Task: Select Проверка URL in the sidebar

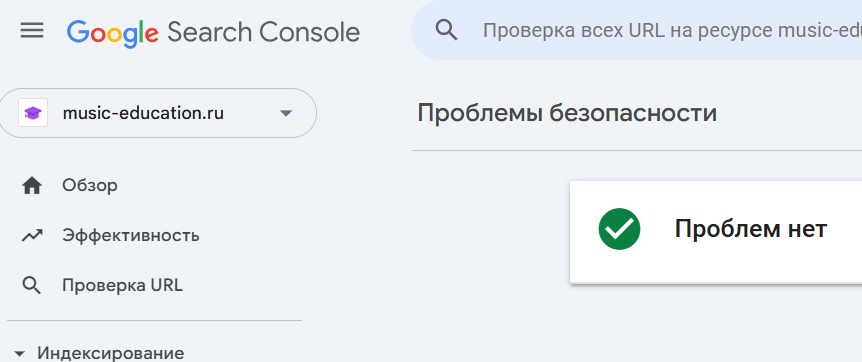Action: [x=122, y=286]
